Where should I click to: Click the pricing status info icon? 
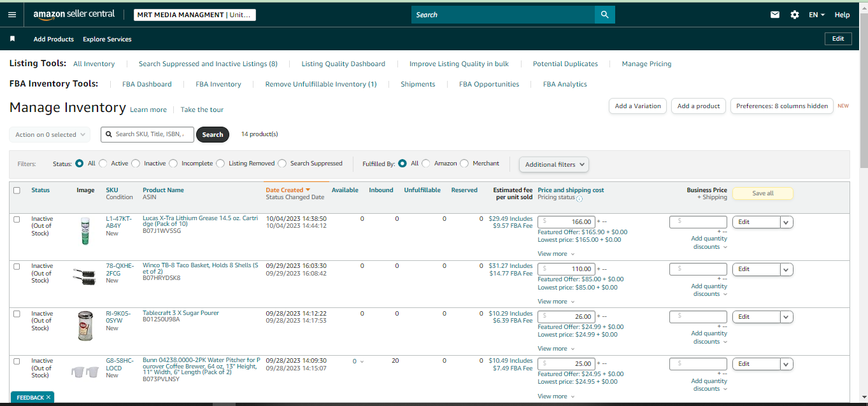(580, 199)
